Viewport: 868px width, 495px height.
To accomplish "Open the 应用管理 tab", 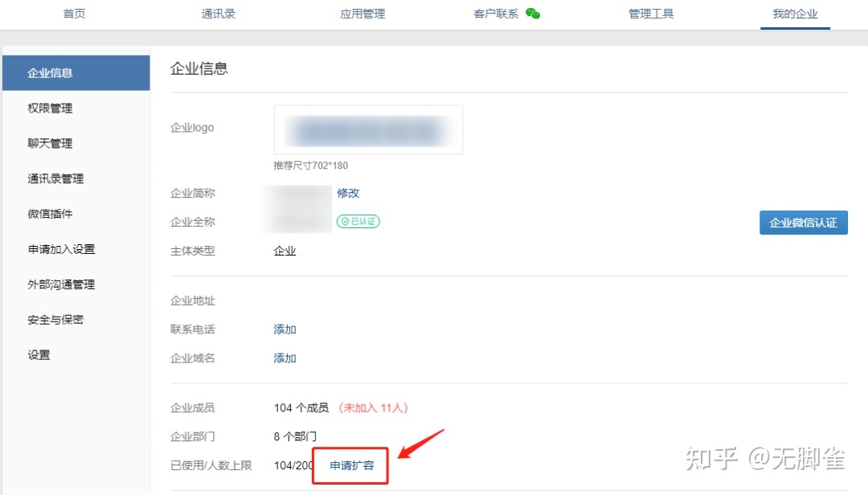I will click(x=362, y=14).
